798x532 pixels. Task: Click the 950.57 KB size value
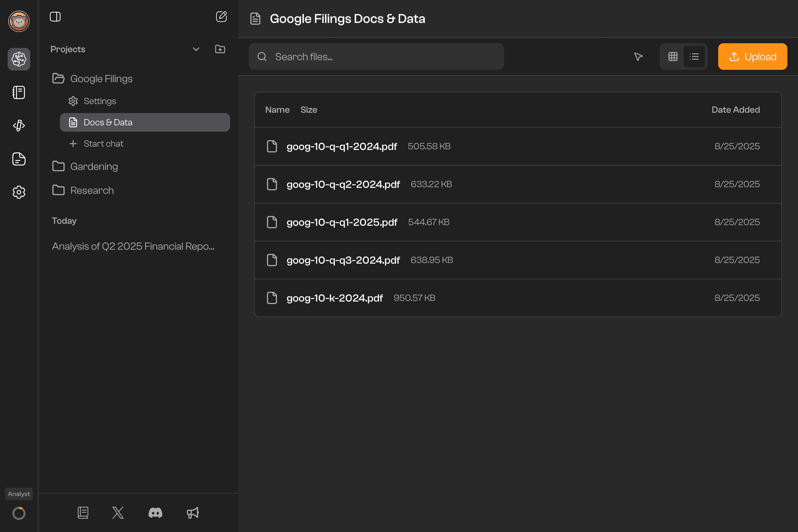[x=414, y=298]
